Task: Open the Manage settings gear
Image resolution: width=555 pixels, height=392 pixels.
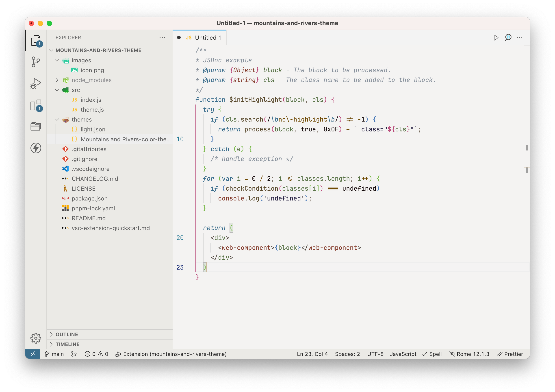Action: (x=36, y=338)
